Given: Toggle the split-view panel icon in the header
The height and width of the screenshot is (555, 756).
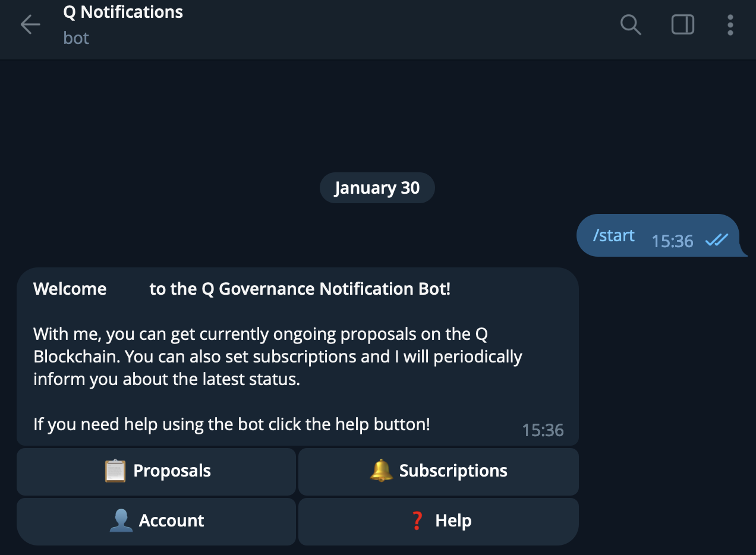Looking at the screenshot, I should click(x=682, y=24).
